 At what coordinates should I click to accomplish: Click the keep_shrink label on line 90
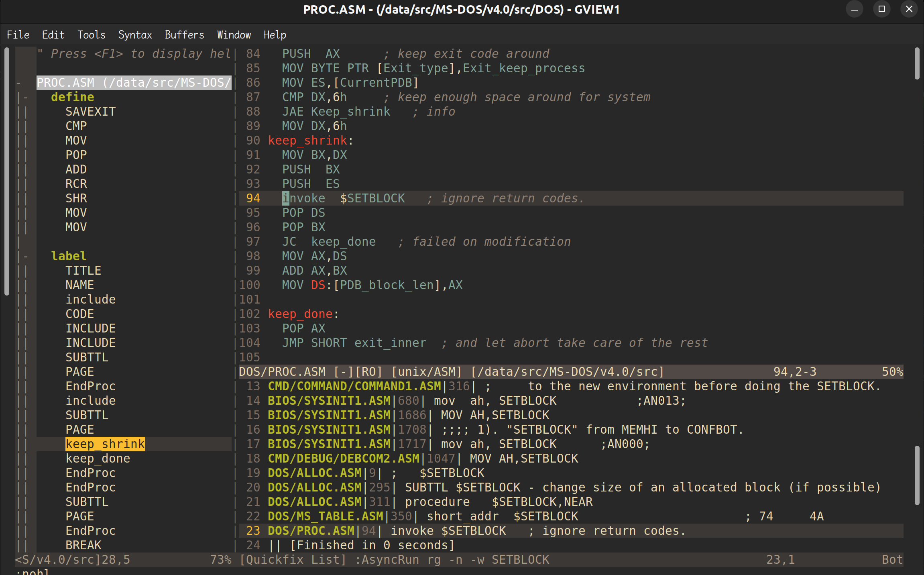point(307,141)
